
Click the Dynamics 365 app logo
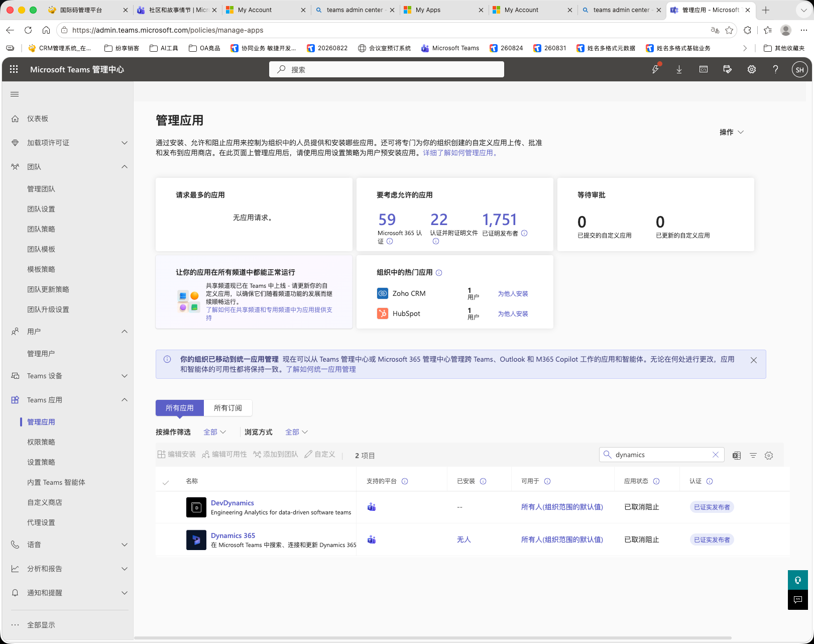click(196, 540)
